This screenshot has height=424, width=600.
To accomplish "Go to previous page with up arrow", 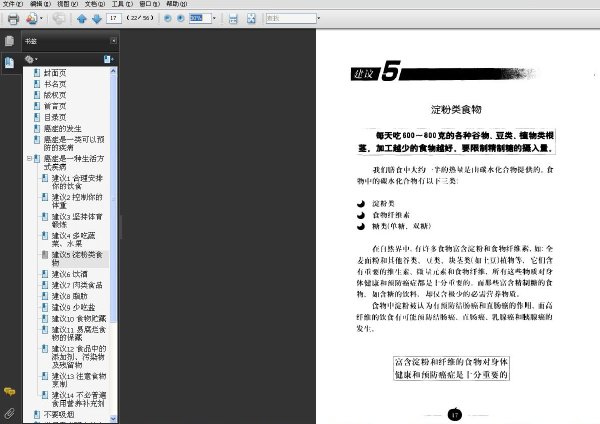I will click(82, 18).
